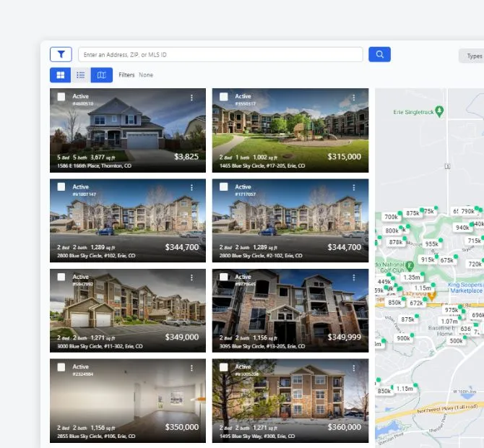Image resolution: width=484 pixels, height=448 pixels.
Task: Click the orange Lazy Dog restaurant pin
Action: click(432, 296)
